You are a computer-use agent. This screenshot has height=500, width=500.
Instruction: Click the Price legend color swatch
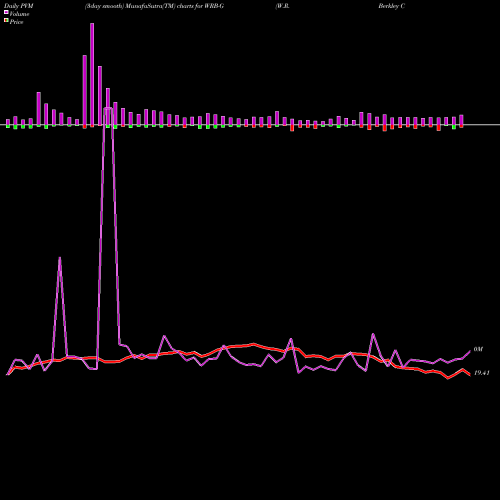pos(6,21)
